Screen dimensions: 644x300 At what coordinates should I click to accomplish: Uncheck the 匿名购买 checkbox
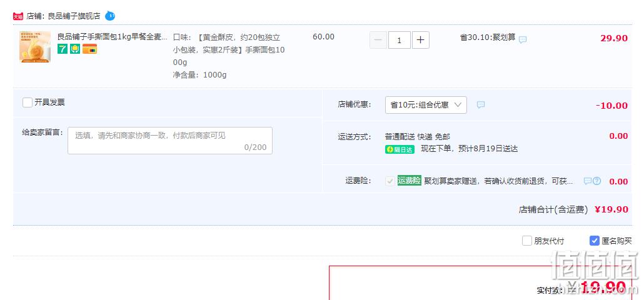coord(595,241)
